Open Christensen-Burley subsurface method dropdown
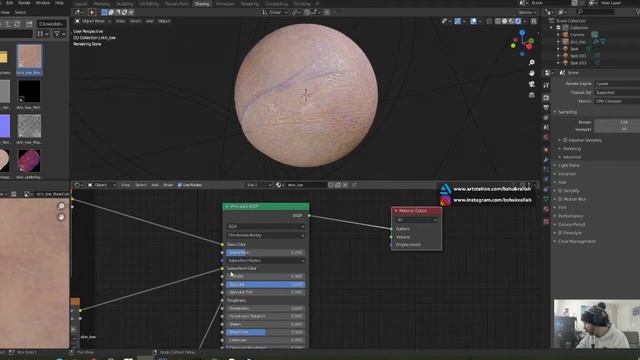 tap(266, 235)
